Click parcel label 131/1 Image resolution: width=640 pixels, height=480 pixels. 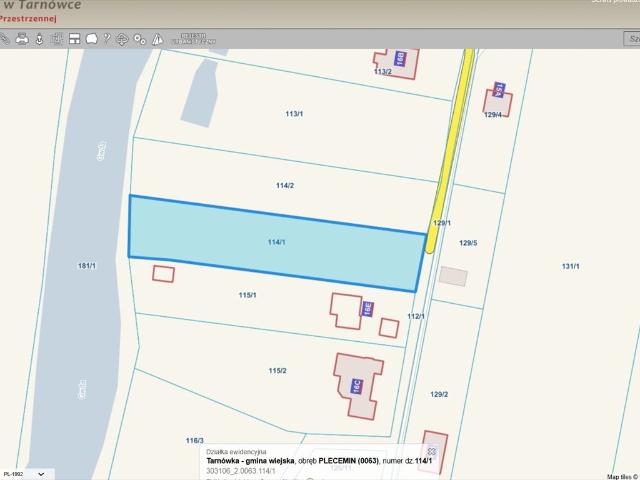[x=571, y=267]
